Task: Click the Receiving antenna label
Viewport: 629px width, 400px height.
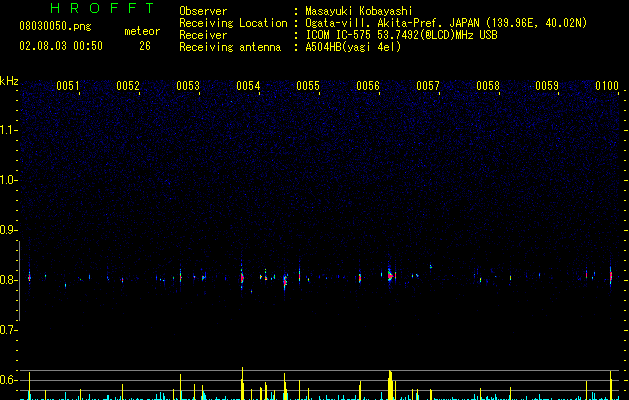Action: pyautogui.click(x=230, y=47)
